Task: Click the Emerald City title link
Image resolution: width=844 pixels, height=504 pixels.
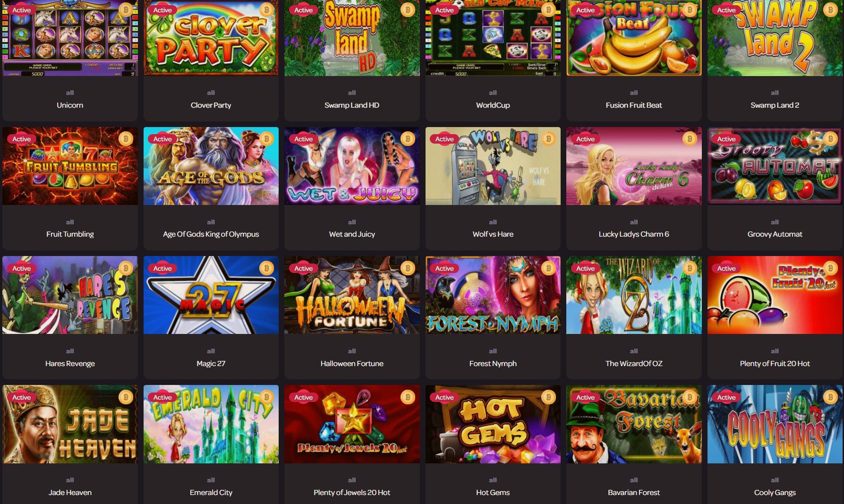Action: 211,493
